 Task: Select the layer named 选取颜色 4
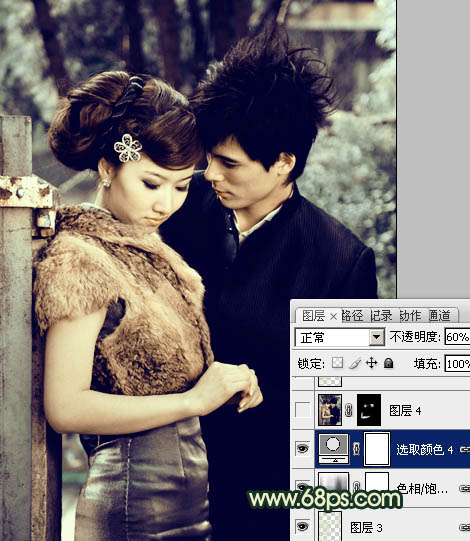coord(424,449)
